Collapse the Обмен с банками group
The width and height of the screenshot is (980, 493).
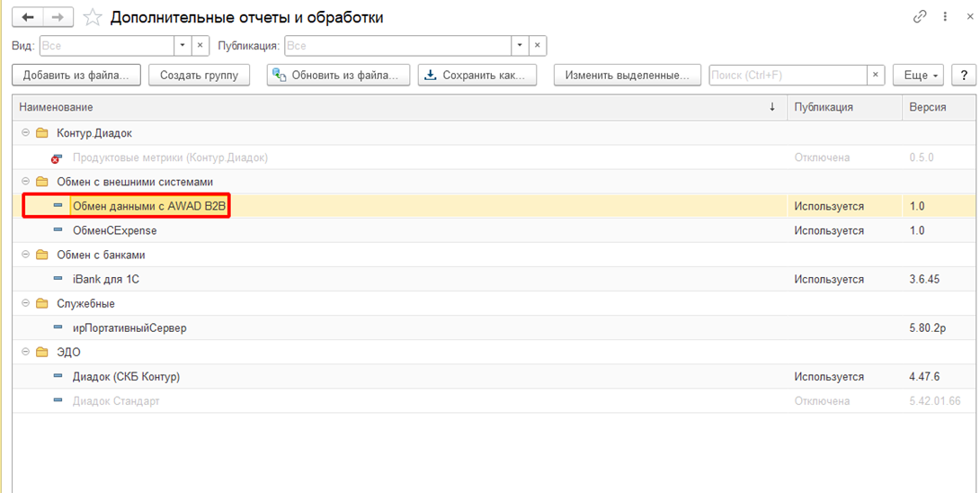coord(24,255)
